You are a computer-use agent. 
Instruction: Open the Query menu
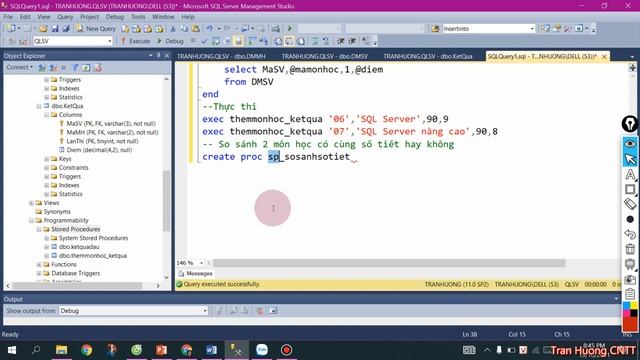[65, 17]
